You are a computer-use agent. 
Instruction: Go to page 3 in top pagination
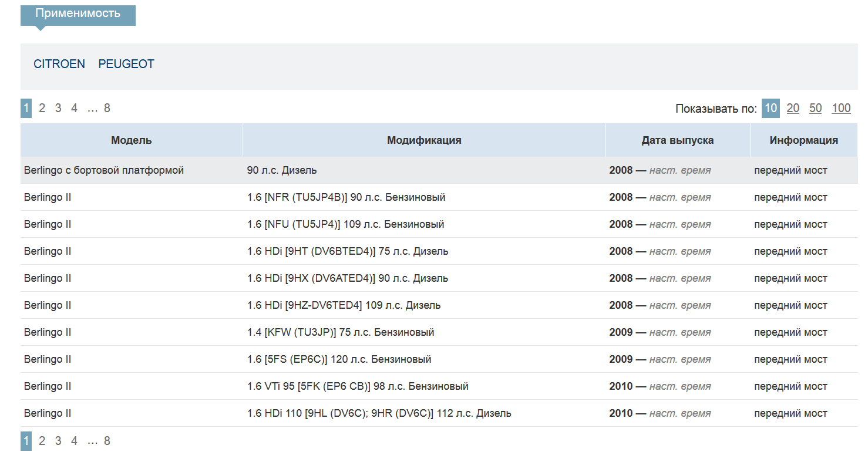58,108
